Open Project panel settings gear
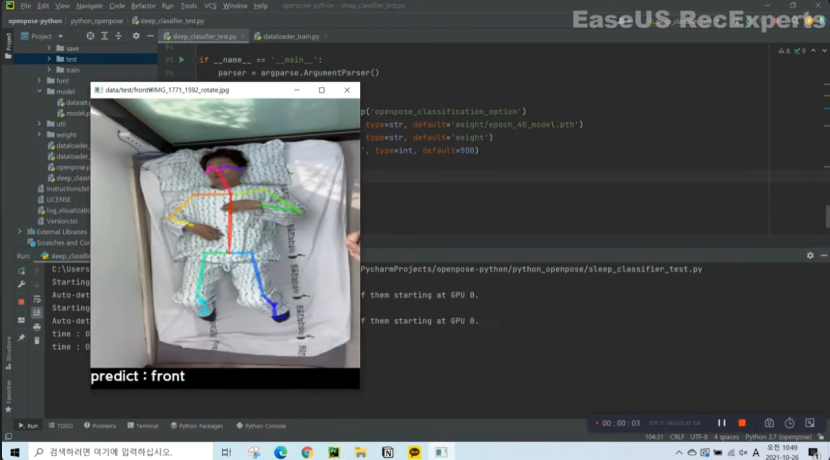 (136, 36)
